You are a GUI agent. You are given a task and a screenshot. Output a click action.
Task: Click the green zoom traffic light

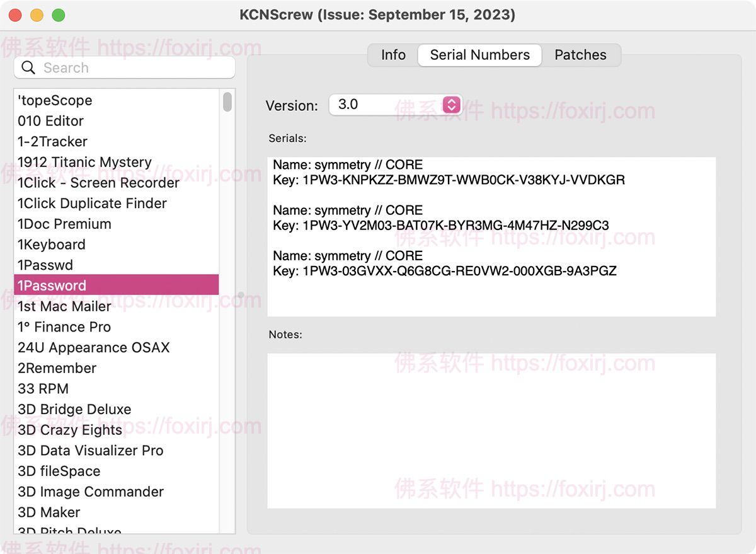[x=58, y=14]
